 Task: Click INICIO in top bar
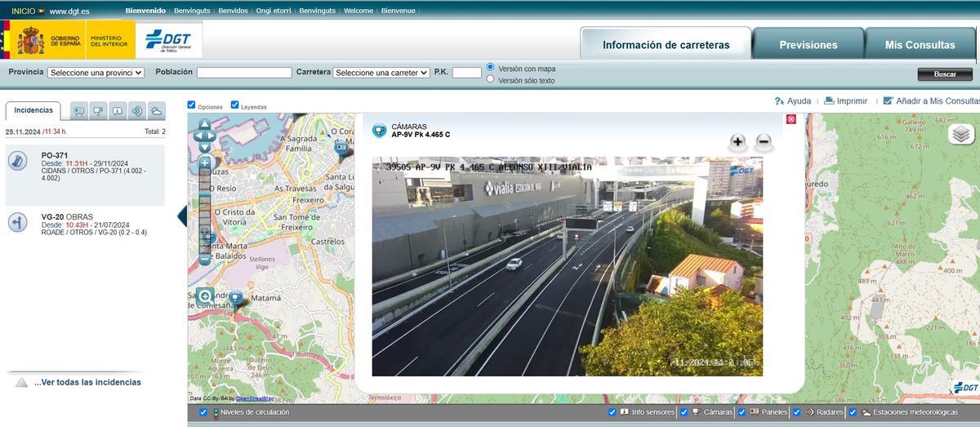(x=24, y=11)
